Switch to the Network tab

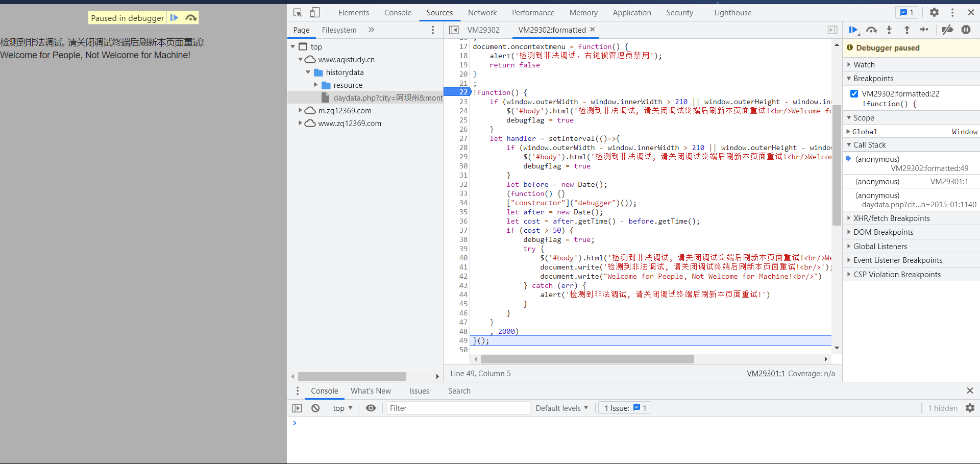click(x=482, y=13)
